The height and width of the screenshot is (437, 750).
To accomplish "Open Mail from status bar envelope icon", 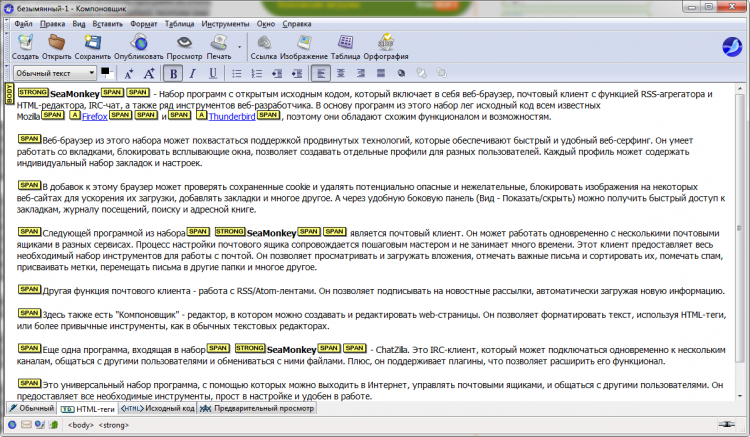I will click(x=26, y=425).
